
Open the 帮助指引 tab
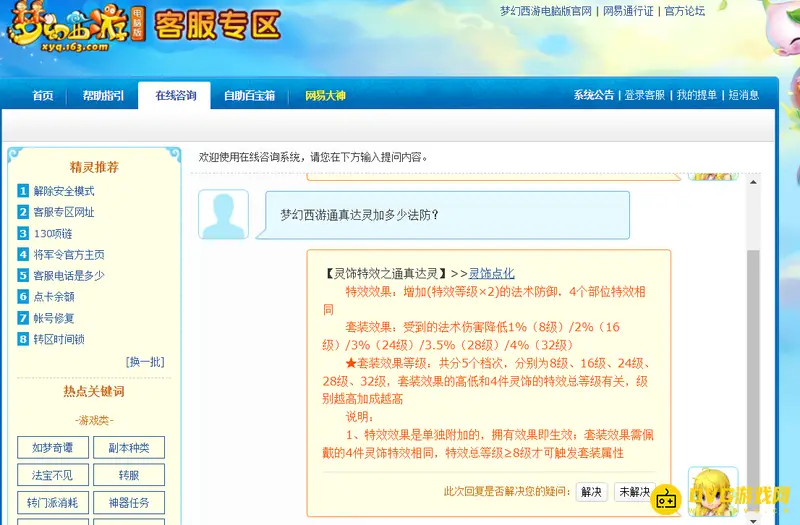point(103,95)
